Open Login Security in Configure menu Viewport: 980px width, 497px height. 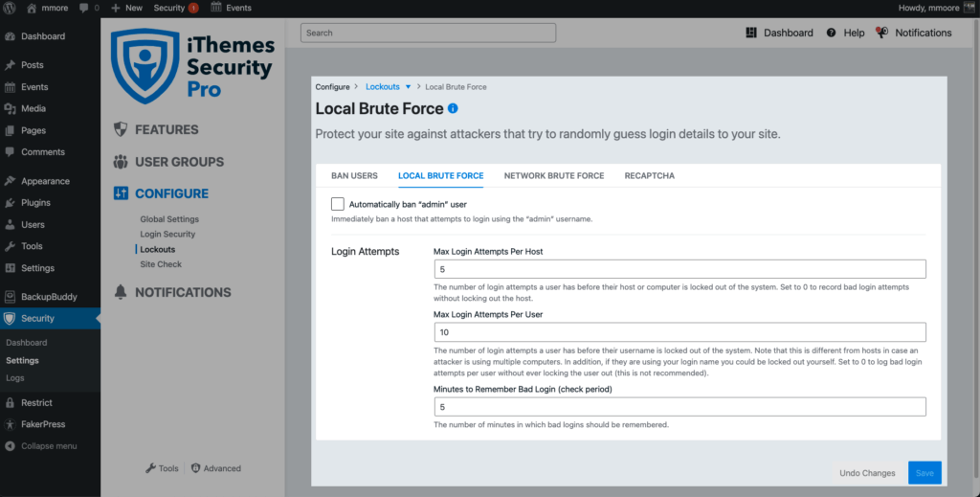pyautogui.click(x=167, y=235)
